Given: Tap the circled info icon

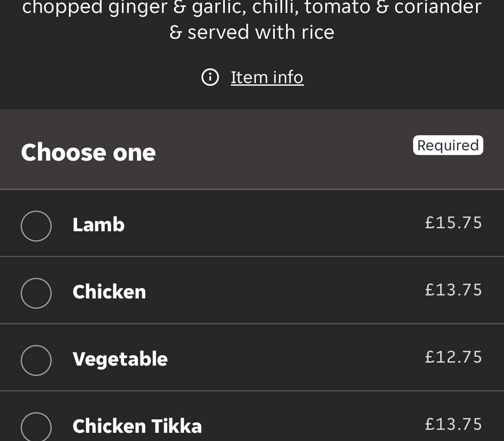Looking at the screenshot, I should pyautogui.click(x=210, y=78).
